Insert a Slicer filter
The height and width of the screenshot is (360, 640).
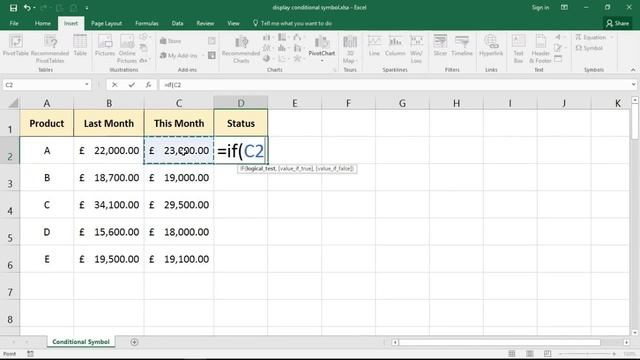click(x=440, y=45)
